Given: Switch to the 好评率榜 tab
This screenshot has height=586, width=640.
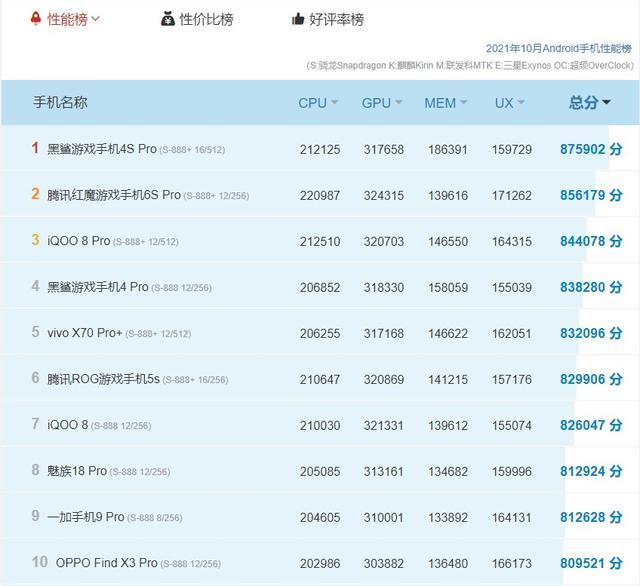Looking at the screenshot, I should (x=336, y=19).
